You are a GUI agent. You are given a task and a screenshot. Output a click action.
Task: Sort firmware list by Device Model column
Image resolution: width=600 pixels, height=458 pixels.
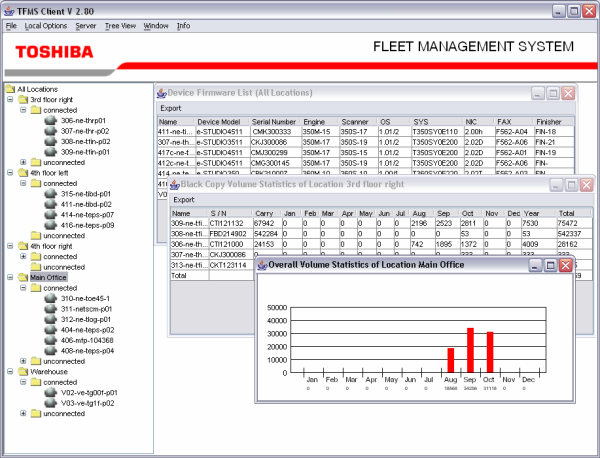tap(222, 122)
